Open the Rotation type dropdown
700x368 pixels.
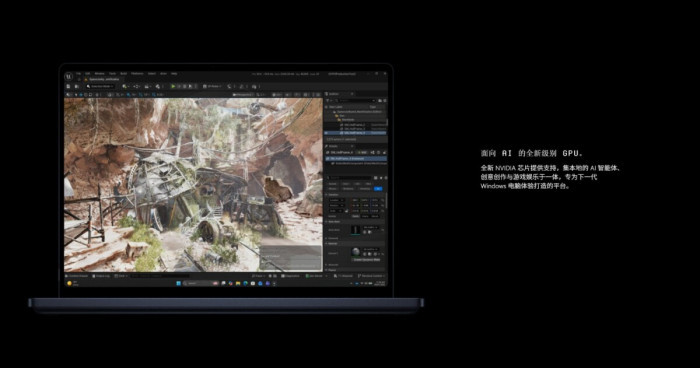pyautogui.click(x=336, y=205)
